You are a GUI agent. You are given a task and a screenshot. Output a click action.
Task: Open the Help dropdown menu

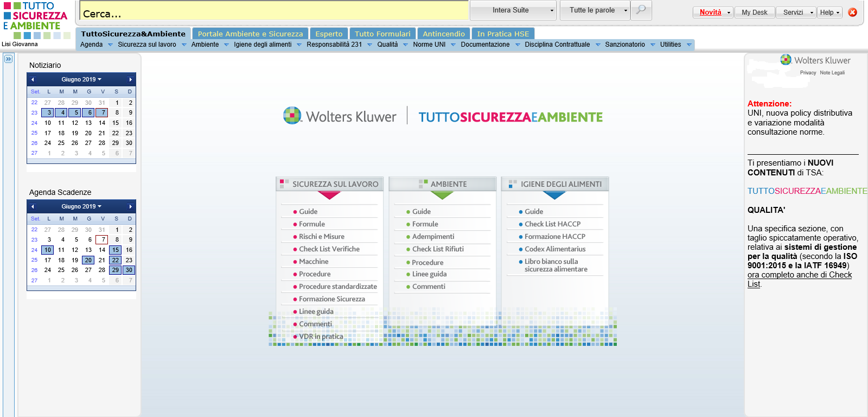coord(829,12)
